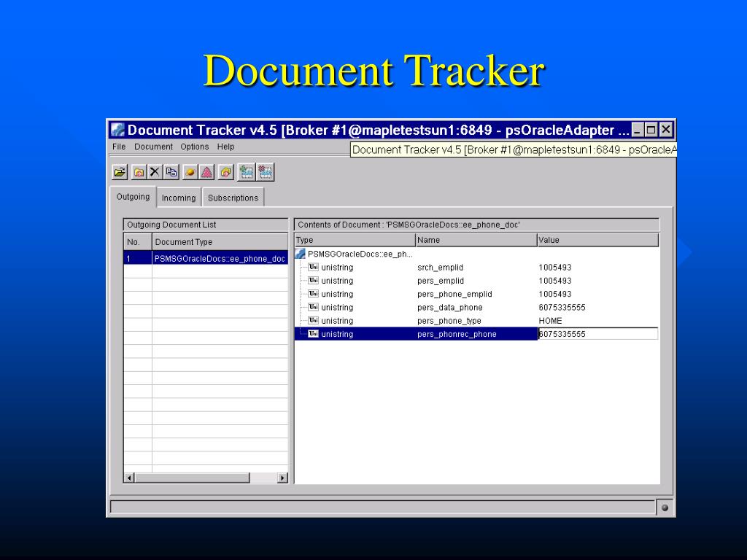
Task: Click the right arrow of the horizontal scrollbar
Action: coord(282,478)
